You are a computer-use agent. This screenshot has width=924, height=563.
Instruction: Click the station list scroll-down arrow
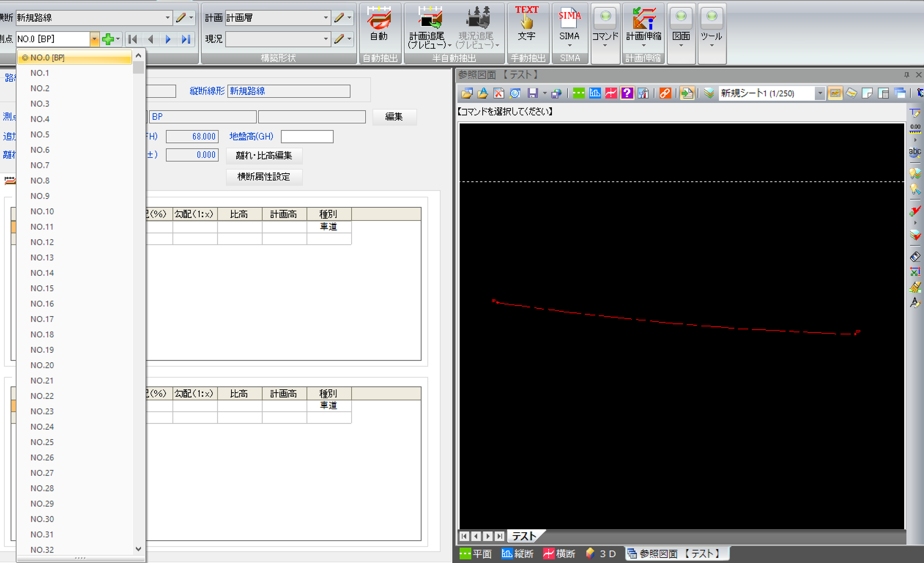139,549
